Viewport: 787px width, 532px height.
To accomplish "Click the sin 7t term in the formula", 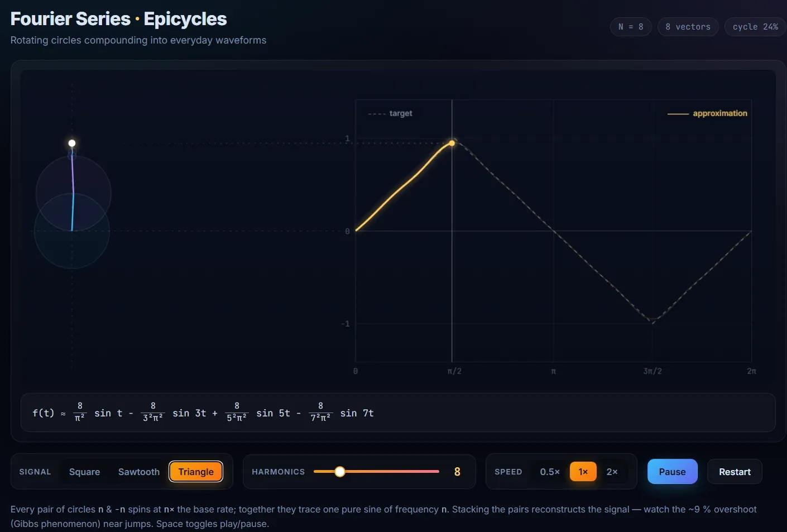I will pos(357,413).
